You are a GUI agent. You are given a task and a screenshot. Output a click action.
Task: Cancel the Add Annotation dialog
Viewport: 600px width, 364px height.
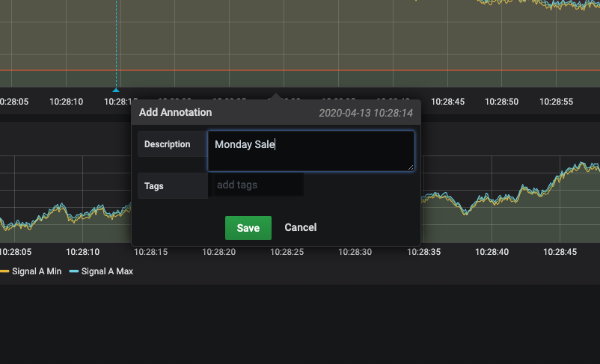coord(300,227)
